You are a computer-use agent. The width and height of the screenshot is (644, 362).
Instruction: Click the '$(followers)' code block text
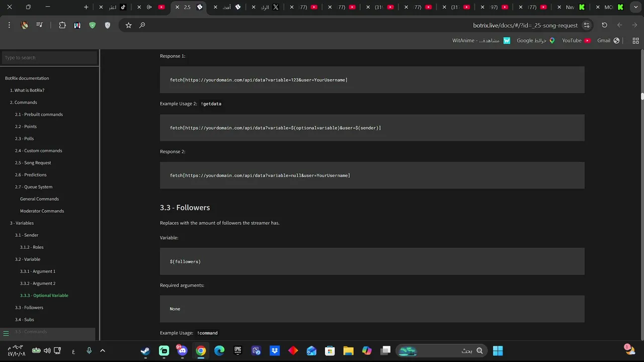pos(185,262)
